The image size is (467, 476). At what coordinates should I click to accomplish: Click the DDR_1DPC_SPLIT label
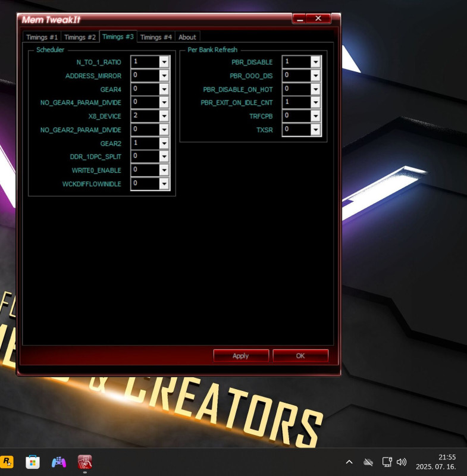pyautogui.click(x=96, y=156)
